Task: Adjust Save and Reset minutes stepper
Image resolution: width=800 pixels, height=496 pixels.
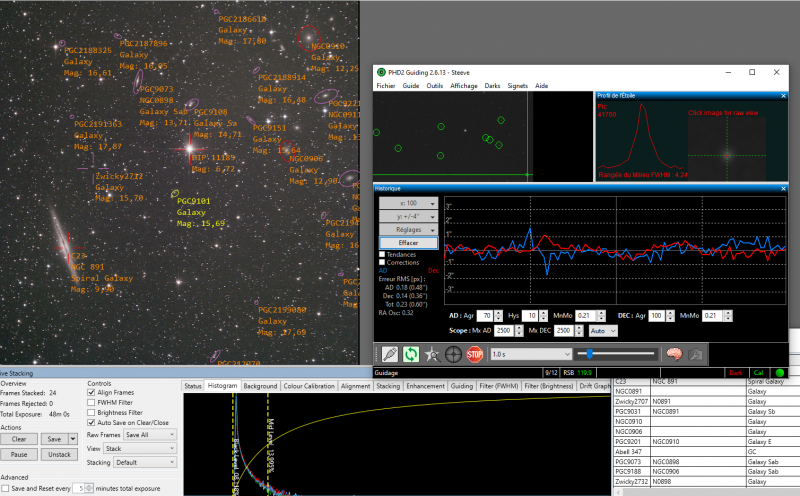Action: pyautogui.click(x=89, y=488)
